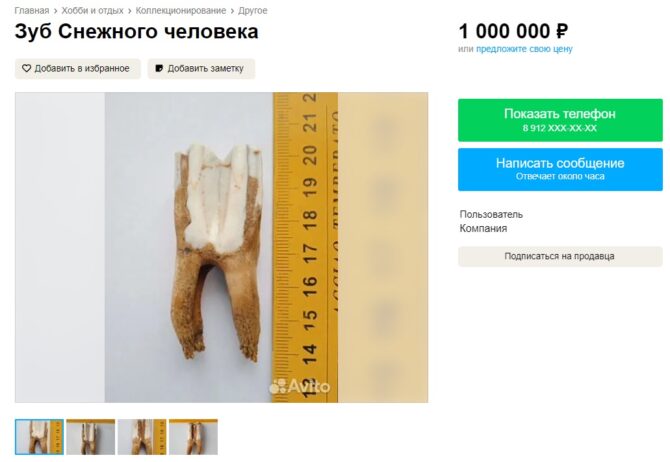The image size is (670, 462).
Task: Open the Другое breadcrumb link
Action: tap(253, 11)
